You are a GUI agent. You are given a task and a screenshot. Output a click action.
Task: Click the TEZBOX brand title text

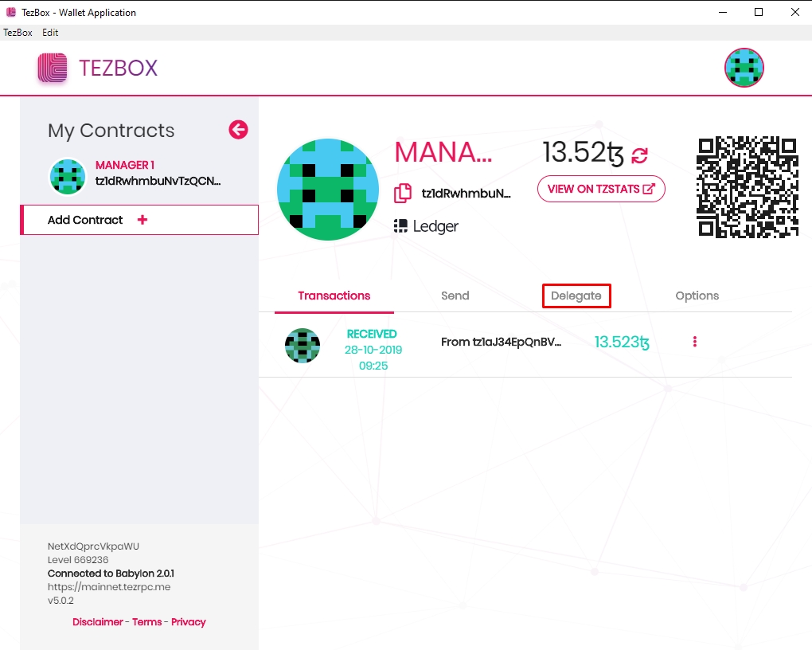[118, 69]
